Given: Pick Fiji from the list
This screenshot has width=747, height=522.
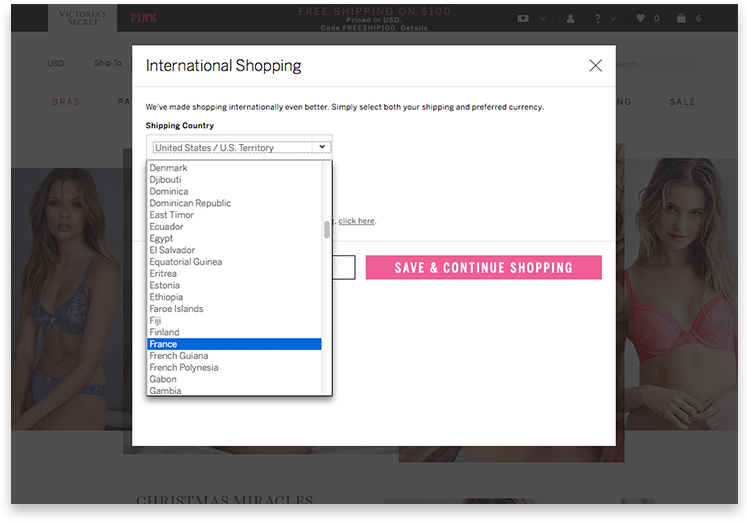Looking at the screenshot, I should coord(234,321).
